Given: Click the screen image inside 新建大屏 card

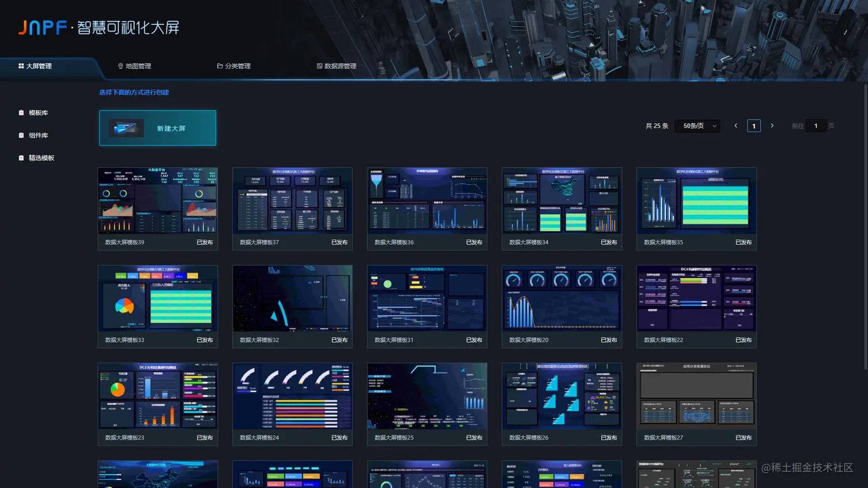Looking at the screenshot, I should click(126, 128).
